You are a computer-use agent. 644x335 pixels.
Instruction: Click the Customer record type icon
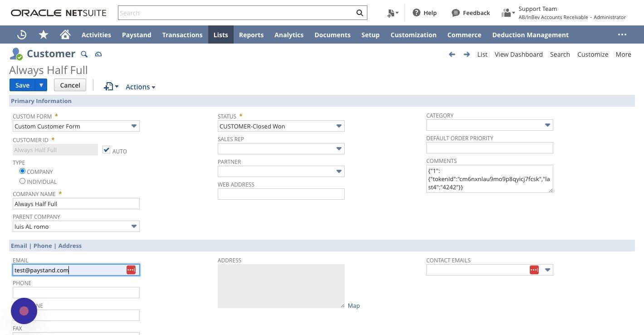pyautogui.click(x=16, y=54)
